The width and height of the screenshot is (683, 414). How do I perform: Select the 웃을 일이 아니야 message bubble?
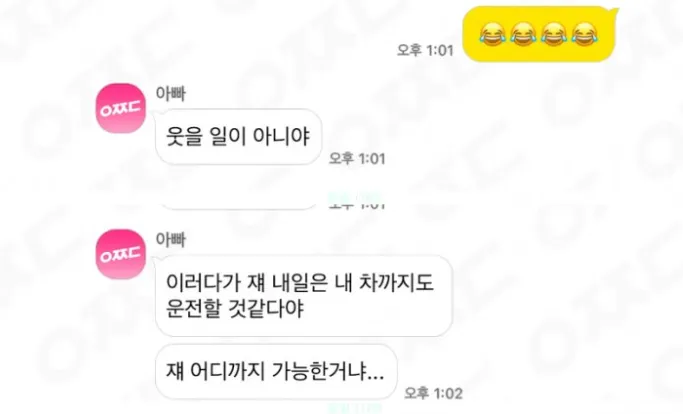239,137
